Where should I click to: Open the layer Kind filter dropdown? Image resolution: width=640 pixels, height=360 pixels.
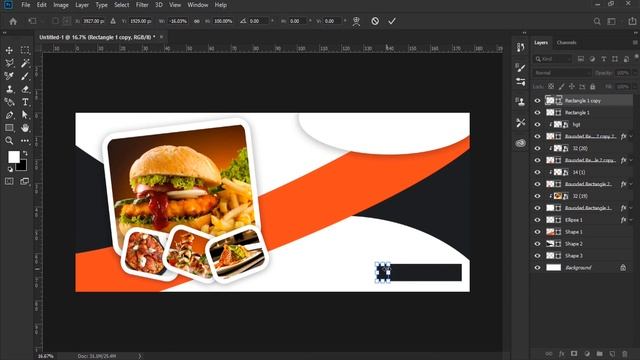coord(553,59)
